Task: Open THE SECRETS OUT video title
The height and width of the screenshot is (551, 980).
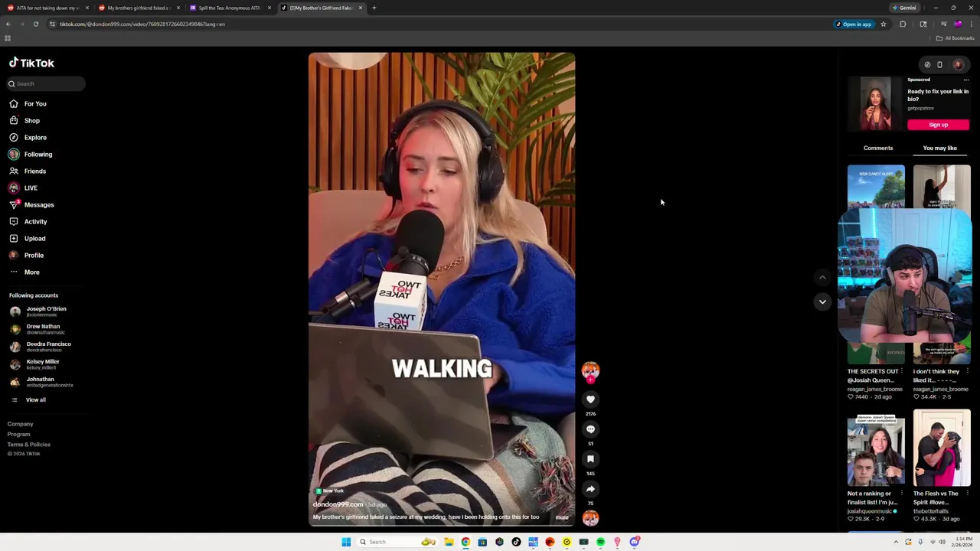Action: pyautogui.click(x=873, y=376)
